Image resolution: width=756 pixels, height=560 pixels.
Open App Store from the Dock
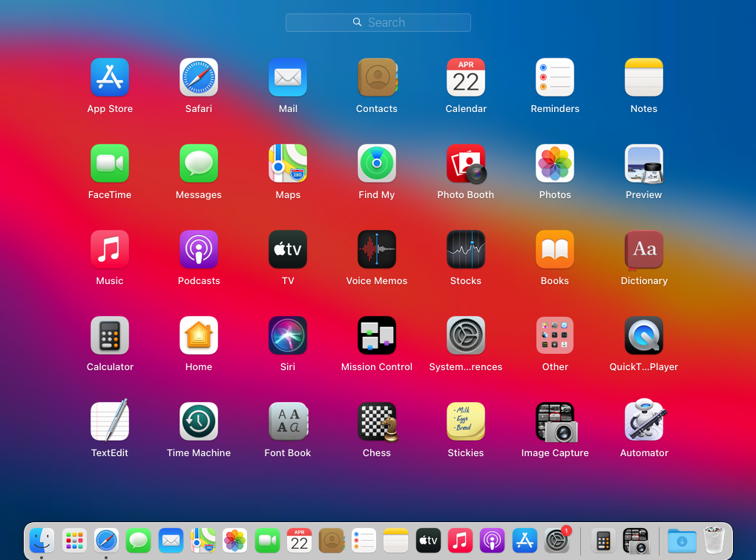coord(525,541)
